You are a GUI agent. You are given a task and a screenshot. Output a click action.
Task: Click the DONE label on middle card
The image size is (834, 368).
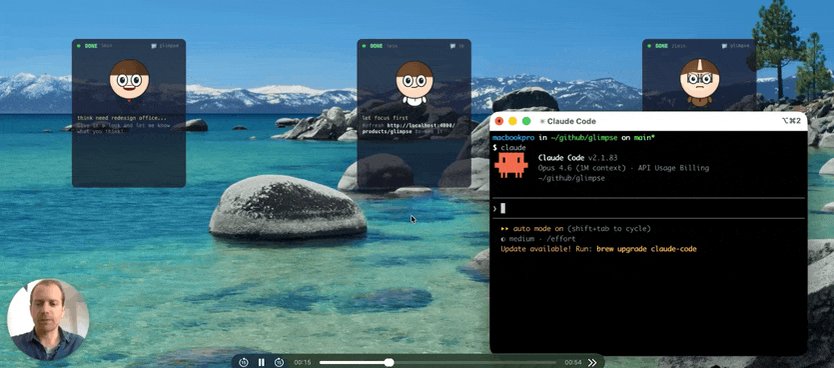(x=376, y=46)
